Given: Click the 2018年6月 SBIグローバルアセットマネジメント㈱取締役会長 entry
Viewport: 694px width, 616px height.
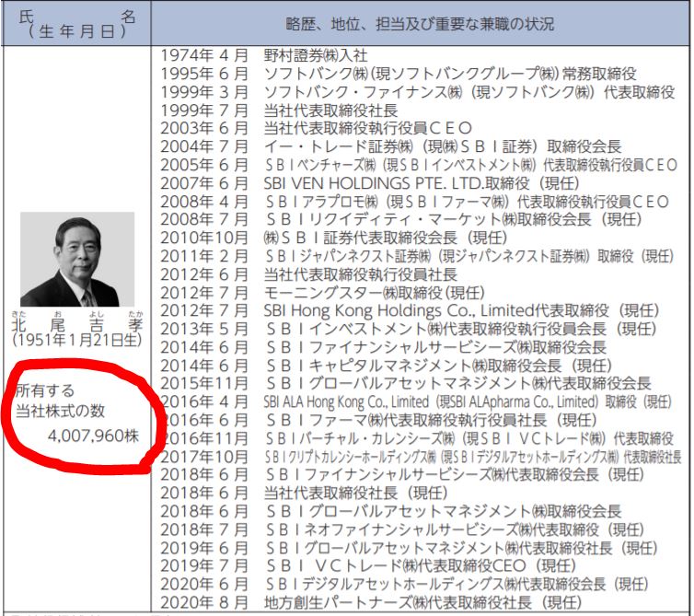Looking at the screenshot, I should click(x=443, y=511).
